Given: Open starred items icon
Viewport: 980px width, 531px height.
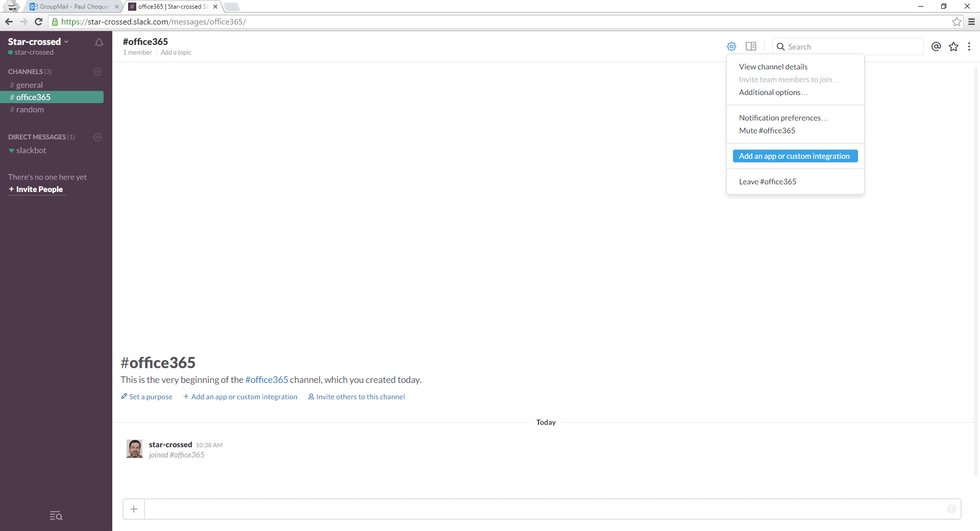Looking at the screenshot, I should pos(953,46).
